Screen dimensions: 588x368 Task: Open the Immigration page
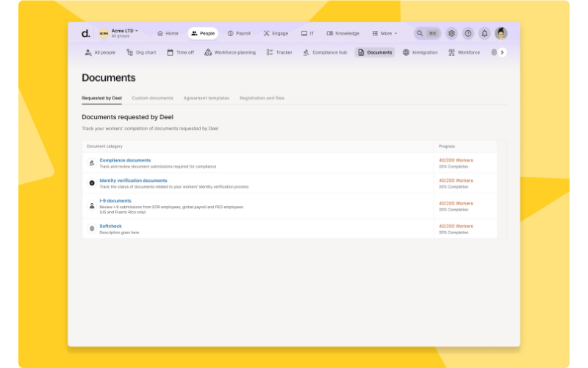point(420,52)
